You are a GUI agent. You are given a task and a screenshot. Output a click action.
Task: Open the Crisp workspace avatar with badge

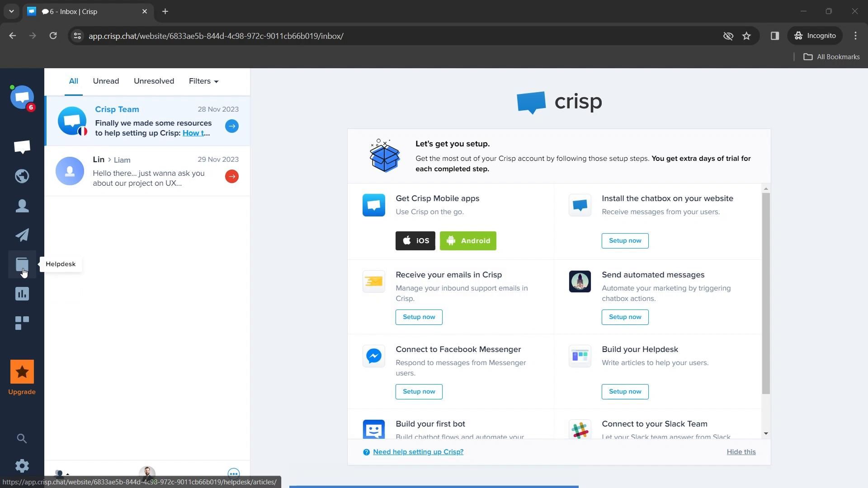click(22, 97)
